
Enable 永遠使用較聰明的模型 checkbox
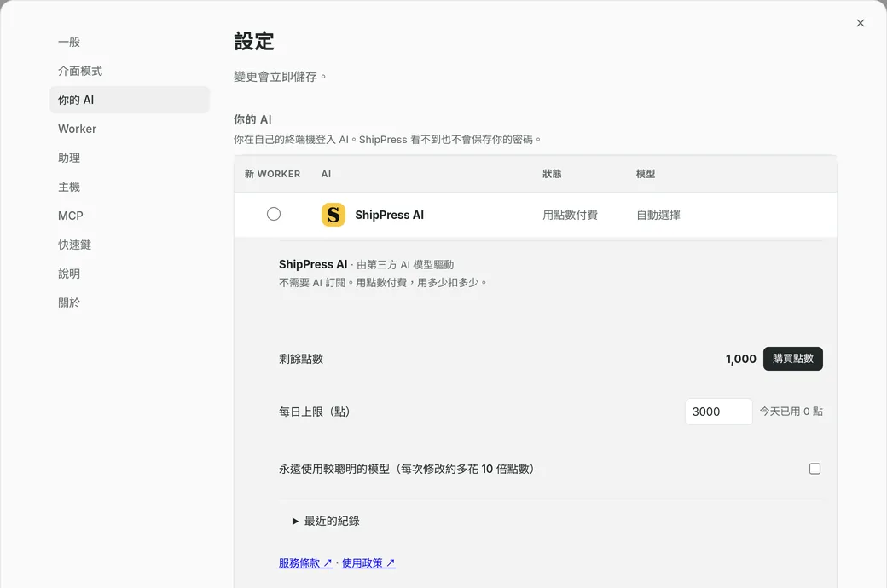click(815, 469)
